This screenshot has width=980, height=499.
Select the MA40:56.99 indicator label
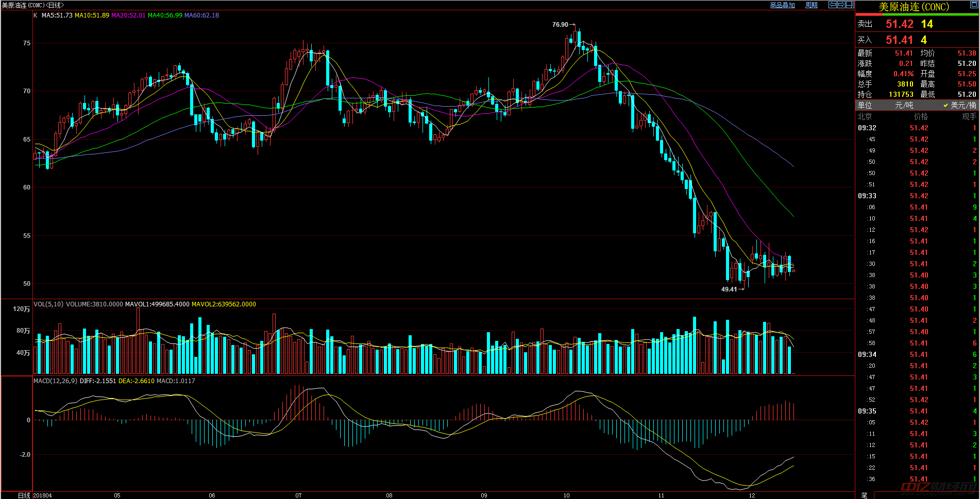165,15
